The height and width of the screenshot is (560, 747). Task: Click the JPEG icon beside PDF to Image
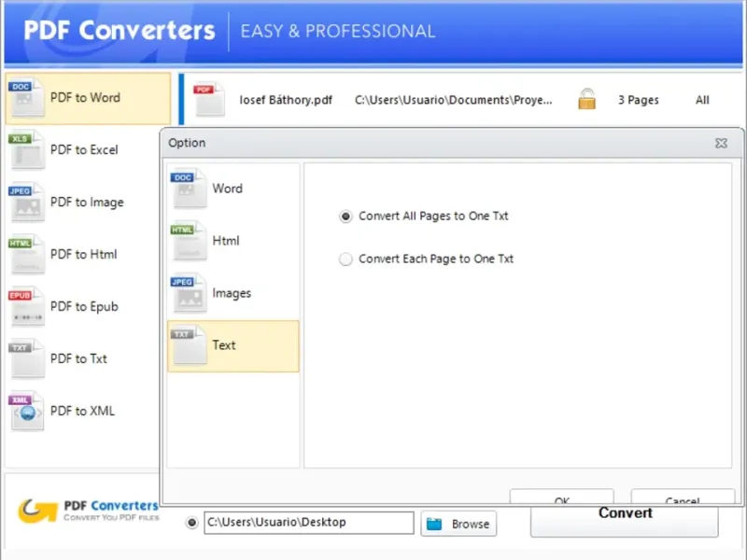click(26, 203)
